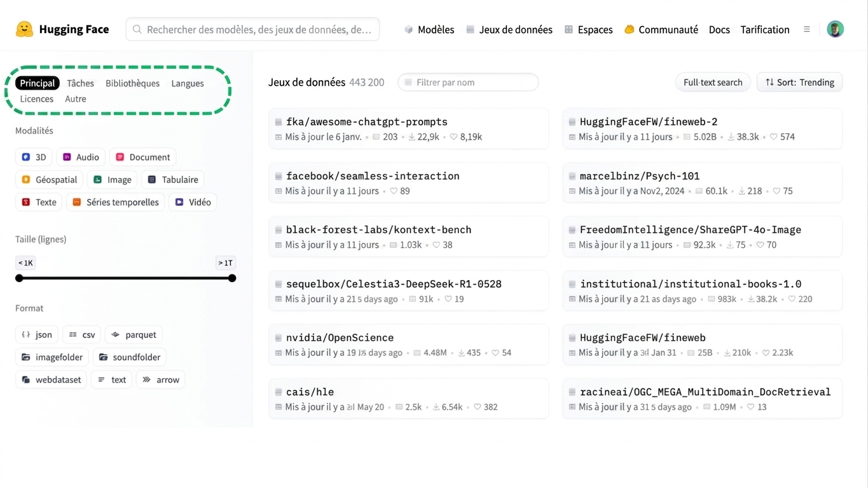Viewport: 868px width, 488px height.
Task: Open the cais/hle dataset card
Action: pos(409,398)
